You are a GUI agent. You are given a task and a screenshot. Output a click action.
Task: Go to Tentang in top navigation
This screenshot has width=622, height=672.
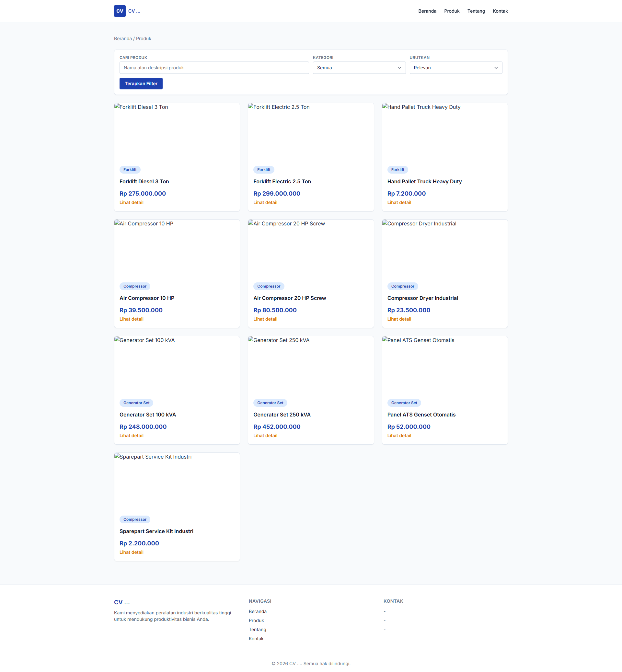coord(476,11)
